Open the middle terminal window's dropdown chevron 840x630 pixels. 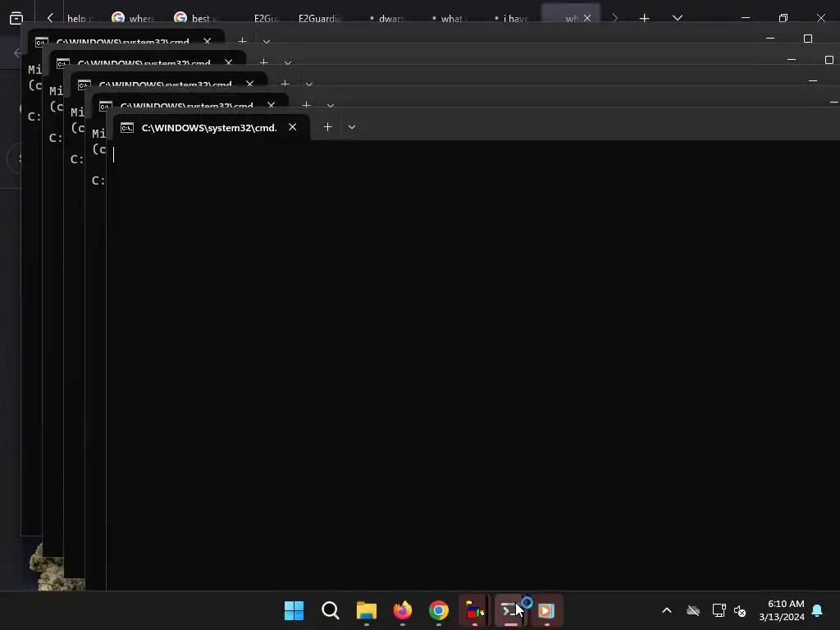click(309, 84)
